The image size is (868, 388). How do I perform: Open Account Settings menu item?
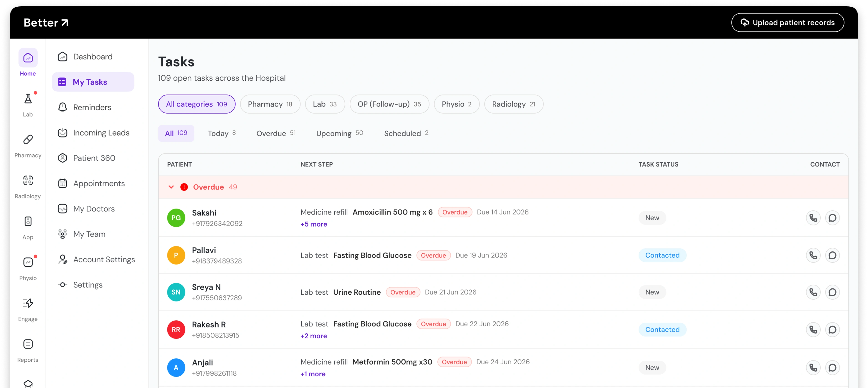96,259
